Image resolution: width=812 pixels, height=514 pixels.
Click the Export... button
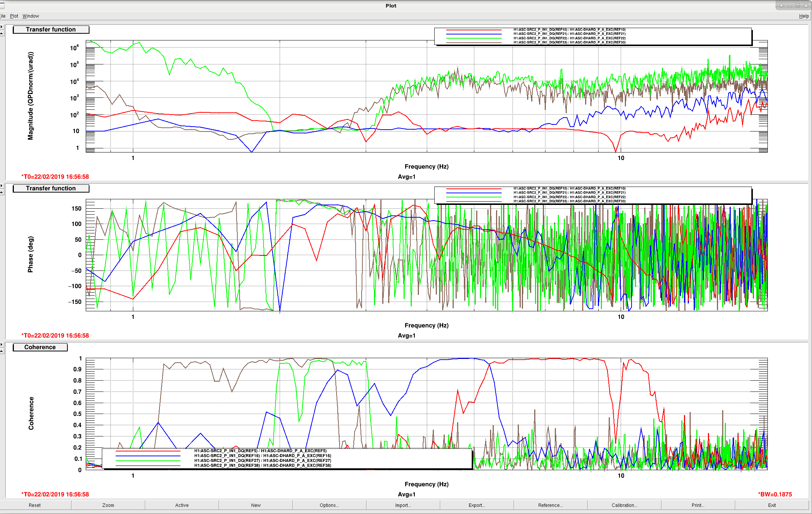pos(477,505)
